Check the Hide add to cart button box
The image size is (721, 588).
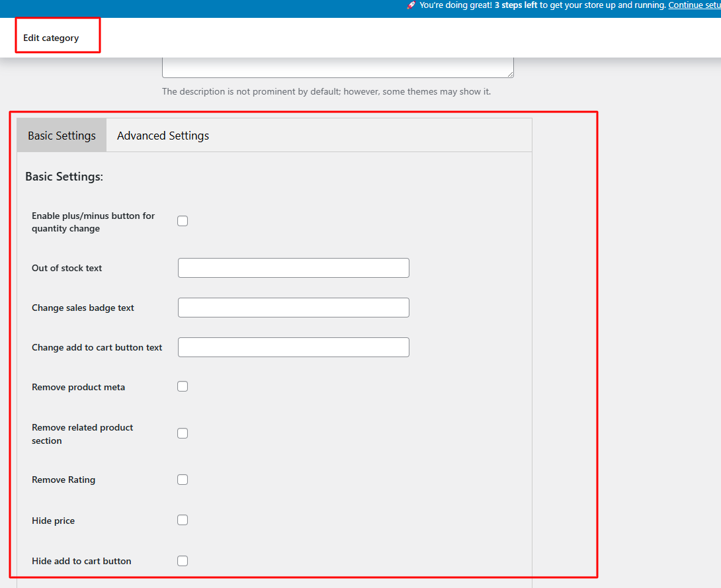click(x=183, y=561)
